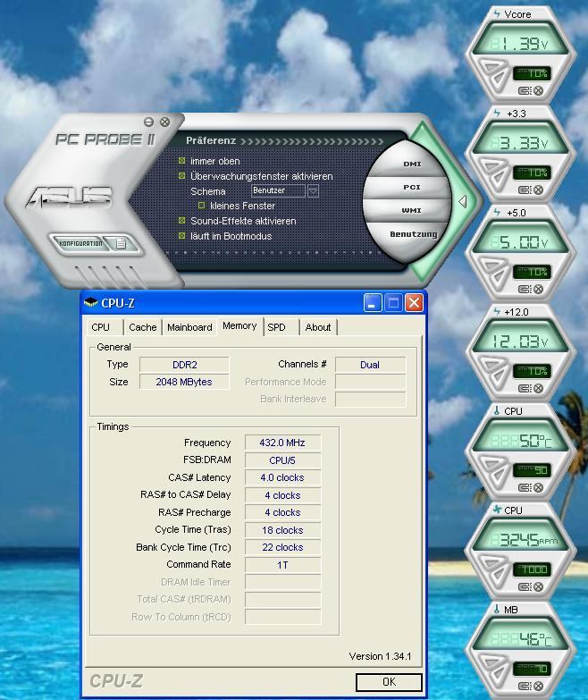Click the '1T' Command Rate value

(282, 565)
